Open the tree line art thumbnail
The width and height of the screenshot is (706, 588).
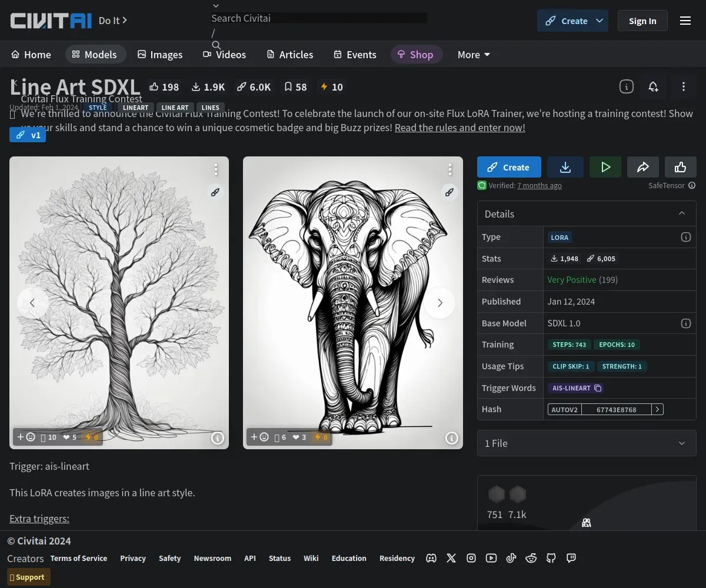pyautogui.click(x=119, y=303)
